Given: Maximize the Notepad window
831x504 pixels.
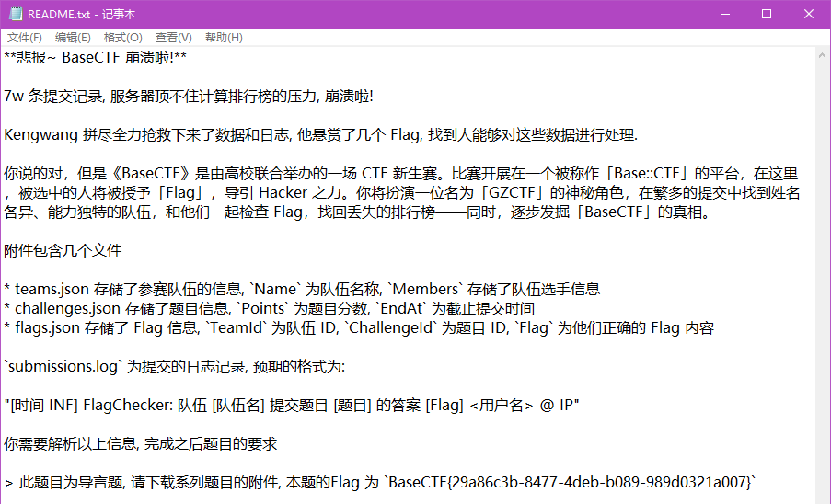Looking at the screenshot, I should tap(766, 14).
